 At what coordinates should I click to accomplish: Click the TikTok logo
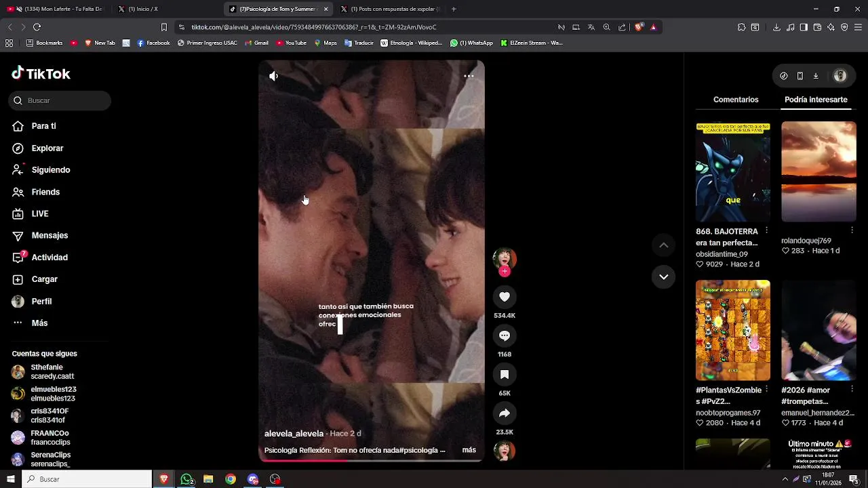[x=41, y=73]
